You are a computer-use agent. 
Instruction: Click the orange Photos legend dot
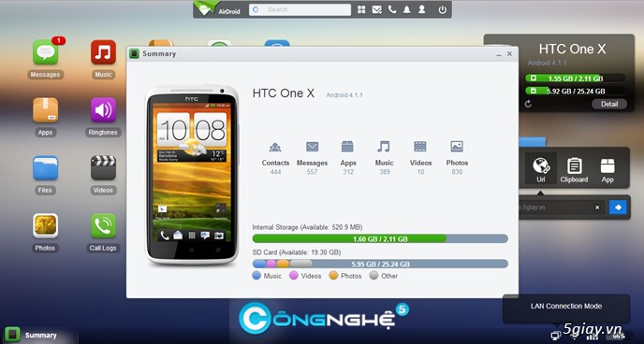tap(333, 276)
